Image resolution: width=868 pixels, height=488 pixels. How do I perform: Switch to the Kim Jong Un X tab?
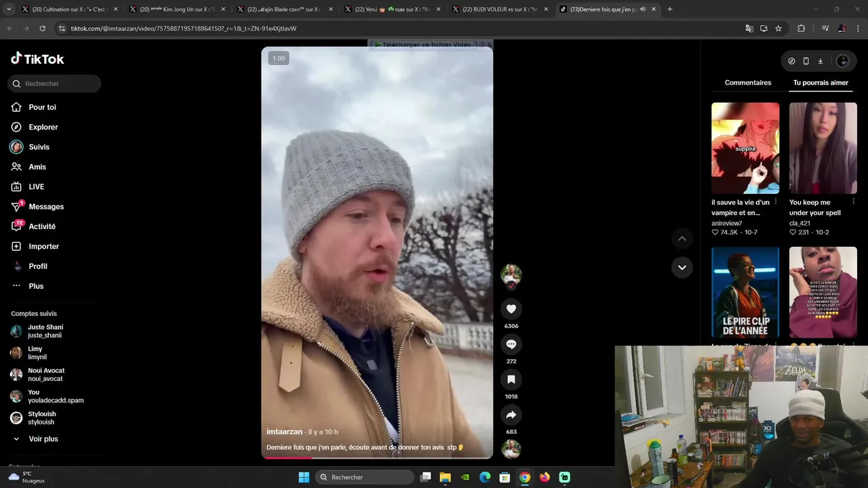[179, 9]
